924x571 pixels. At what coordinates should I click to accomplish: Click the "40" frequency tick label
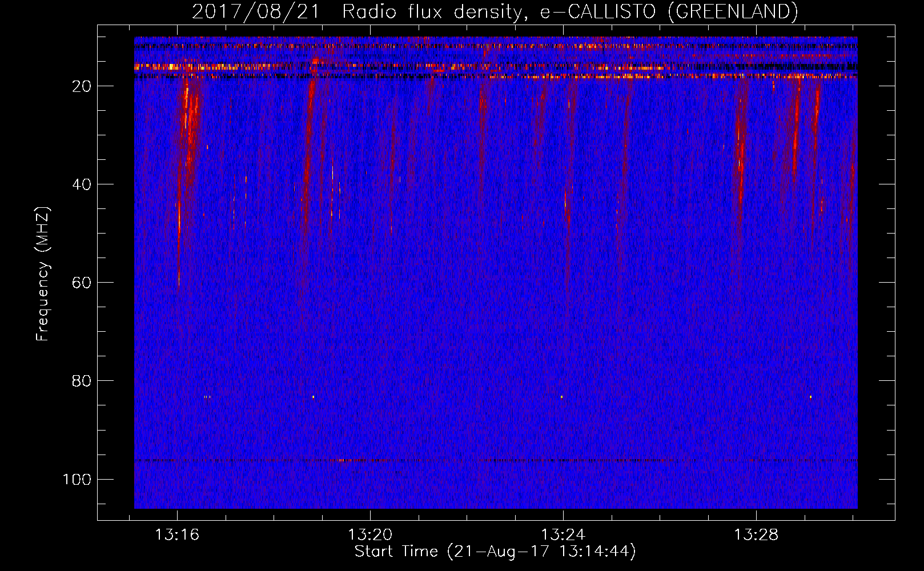coord(82,184)
